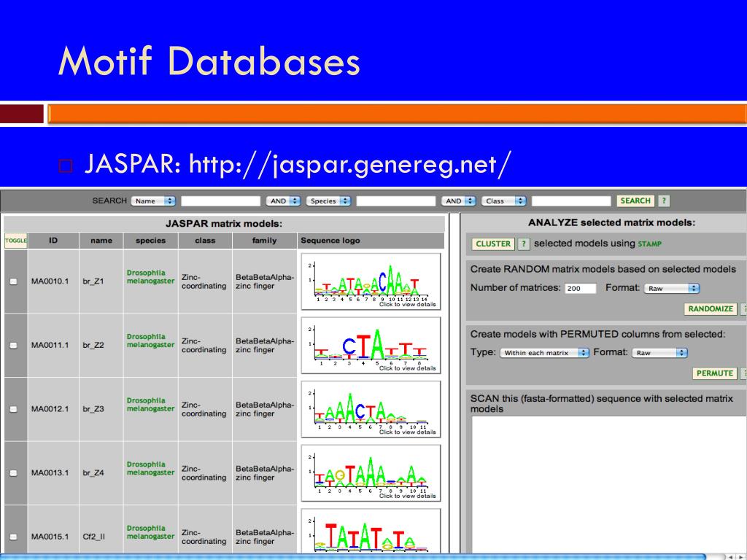Click Drosophila melanogaster link for br_Z4
Image resolution: width=747 pixels, height=560 pixels.
[x=150, y=468]
